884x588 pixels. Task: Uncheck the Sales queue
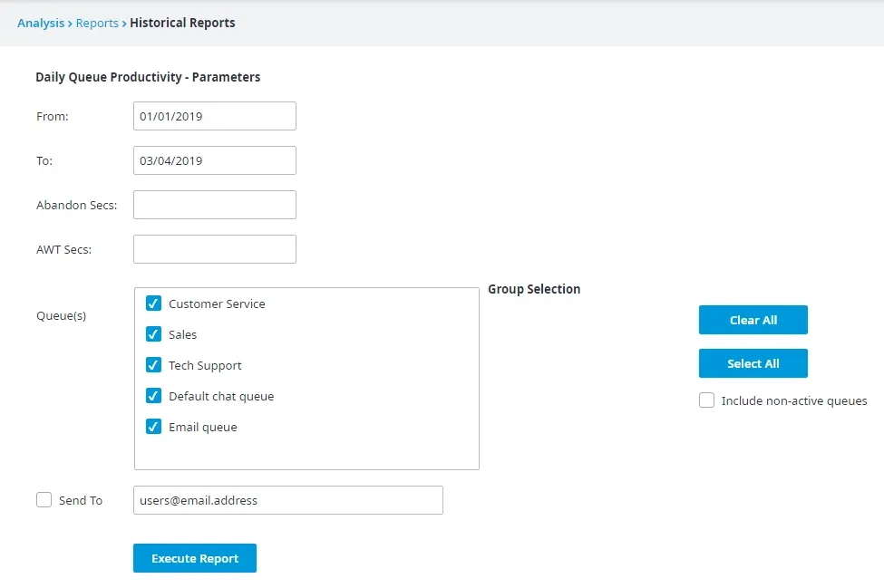click(x=153, y=334)
